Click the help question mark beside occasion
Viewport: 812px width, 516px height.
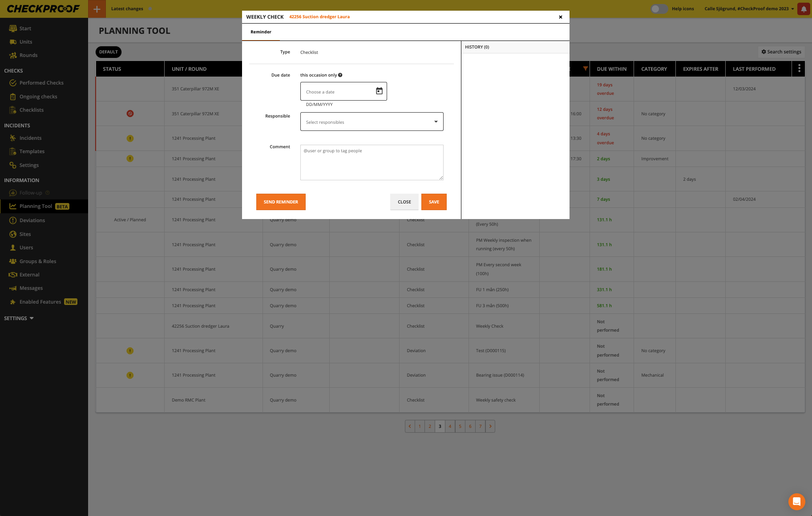coord(340,75)
